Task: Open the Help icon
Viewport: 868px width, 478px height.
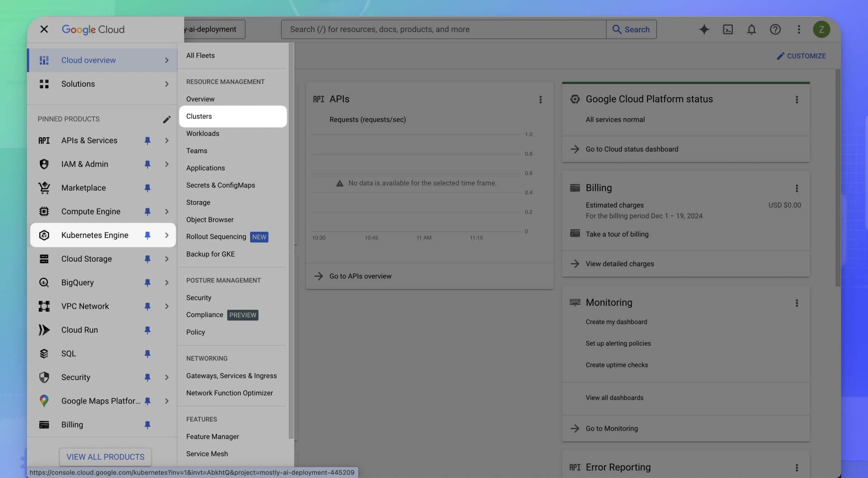Action: pos(775,29)
